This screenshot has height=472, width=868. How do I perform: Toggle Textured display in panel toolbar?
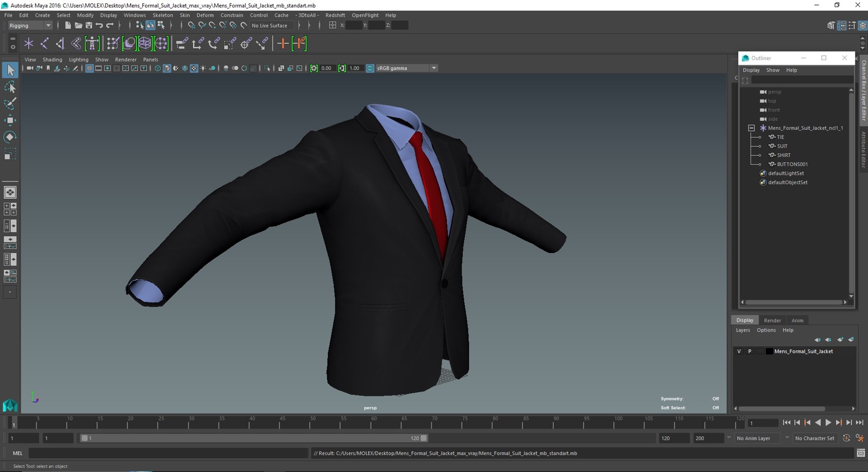[194, 68]
